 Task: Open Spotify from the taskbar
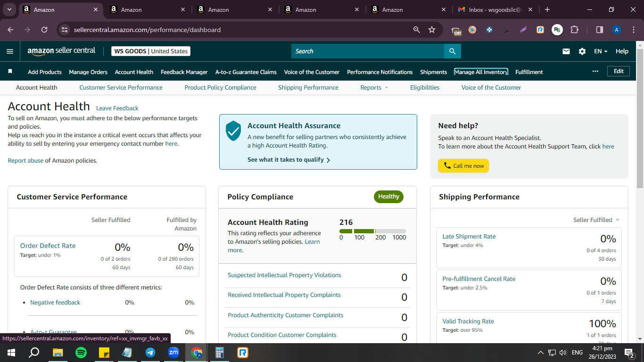[x=81, y=353]
